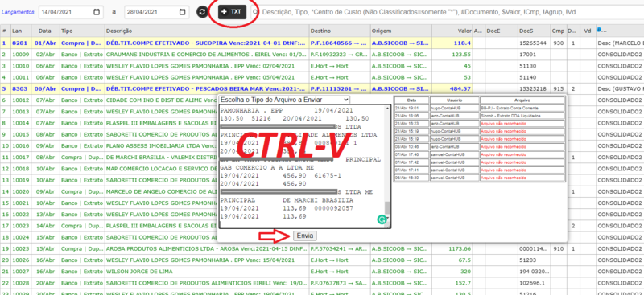Click the DocS column header
The width and height of the screenshot is (644, 295).
coord(534,31)
